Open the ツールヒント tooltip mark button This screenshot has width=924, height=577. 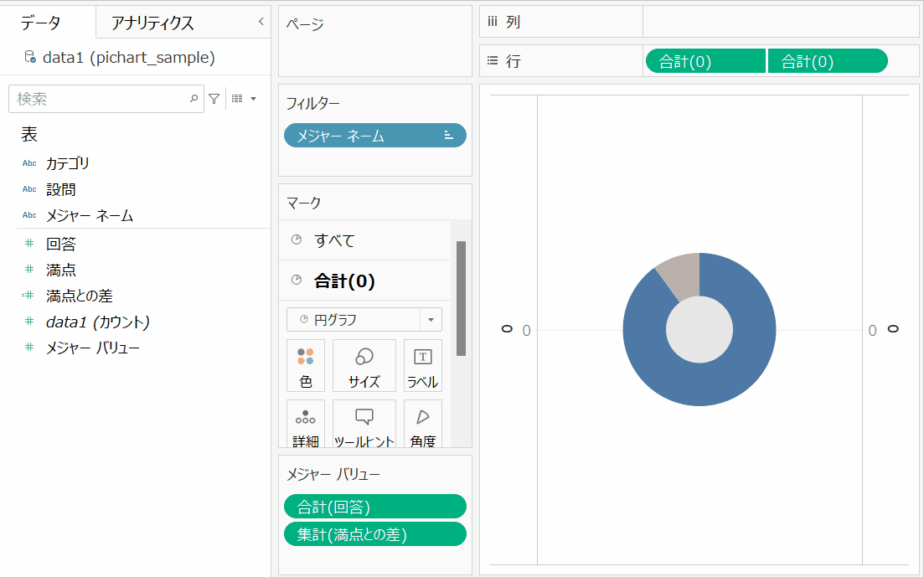pyautogui.click(x=364, y=425)
